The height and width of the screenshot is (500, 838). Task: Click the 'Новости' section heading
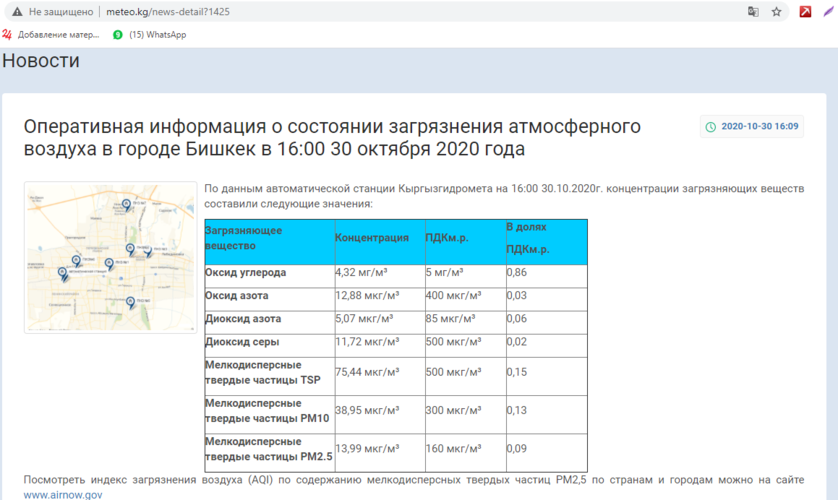(x=41, y=61)
